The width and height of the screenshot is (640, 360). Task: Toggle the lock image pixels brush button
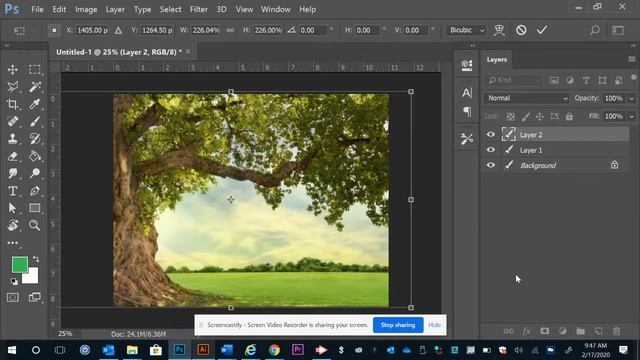point(525,117)
